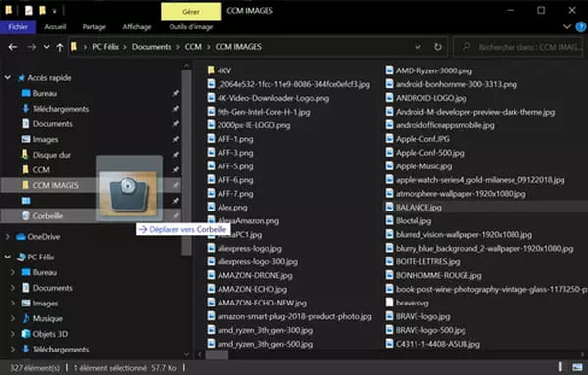Expand the OneDrive tree node
588x375 pixels.
8,237
